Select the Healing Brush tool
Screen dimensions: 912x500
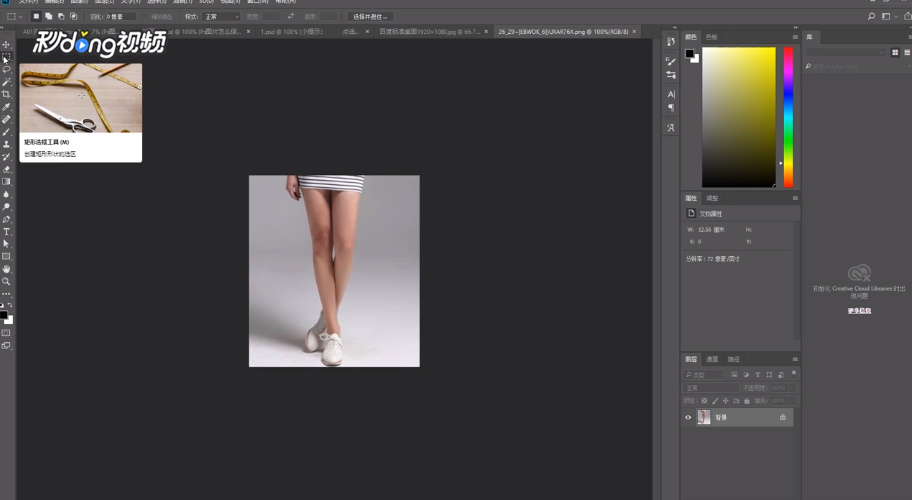(6, 119)
